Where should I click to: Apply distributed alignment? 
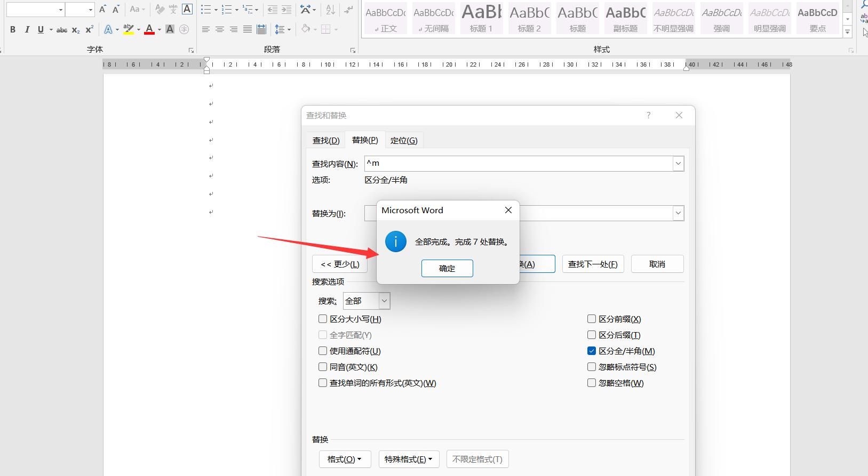261,29
